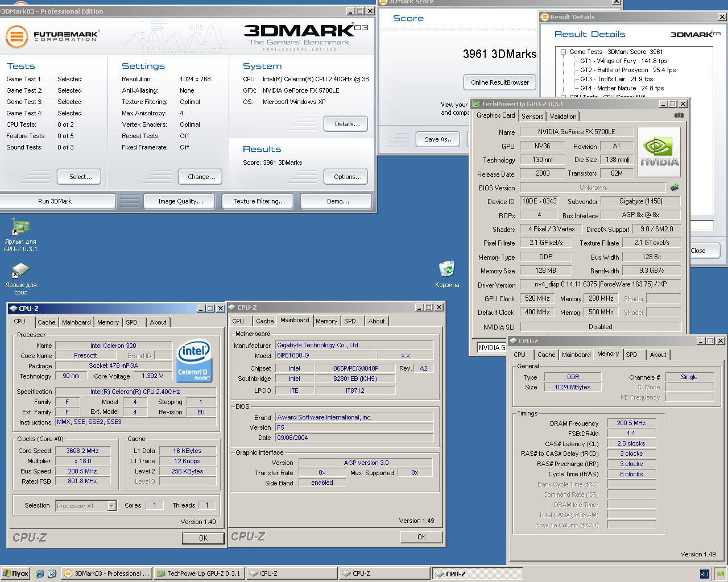The image size is (728, 582).
Task: Select GT1 - Wings of Fury result row
Action: point(623,61)
